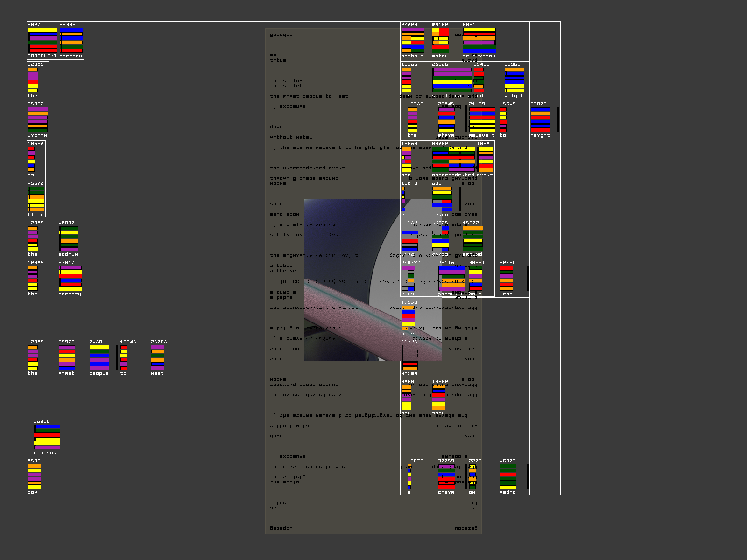Click the 'television' block numbered 2951
The image size is (747, 560).
coord(479,41)
